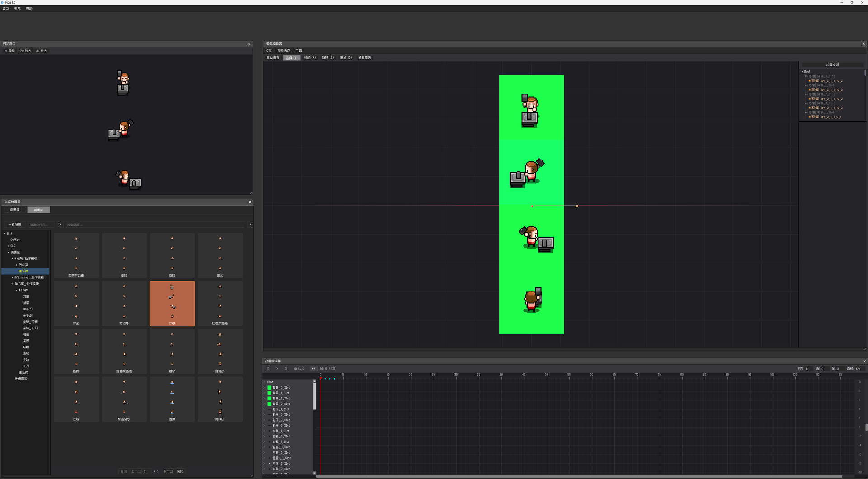Go to next page with 下一页 button
This screenshot has width=868, height=479.
click(x=168, y=471)
